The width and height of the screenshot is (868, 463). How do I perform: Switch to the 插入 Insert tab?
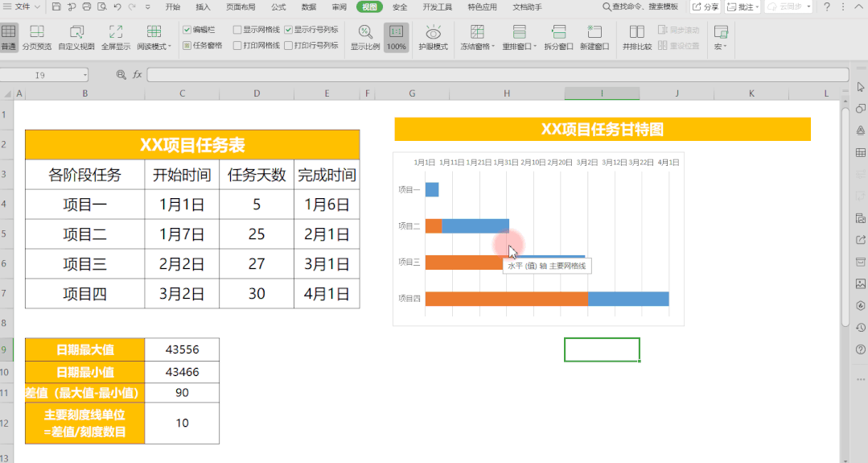[204, 7]
